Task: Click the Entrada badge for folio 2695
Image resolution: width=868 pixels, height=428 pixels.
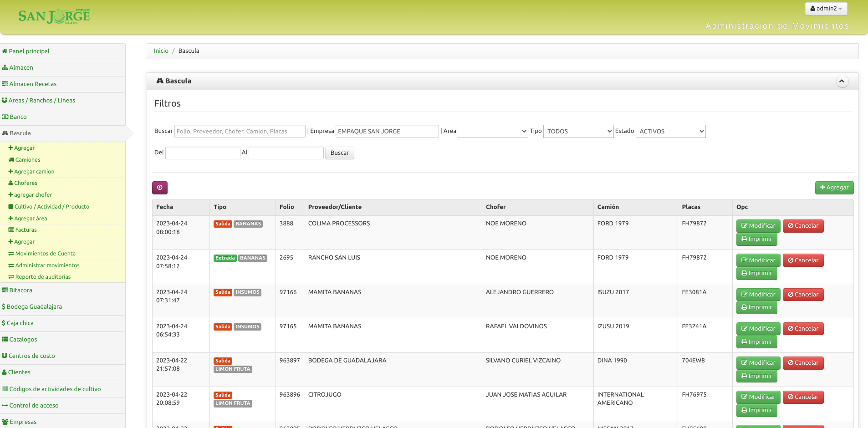Action: click(225, 258)
